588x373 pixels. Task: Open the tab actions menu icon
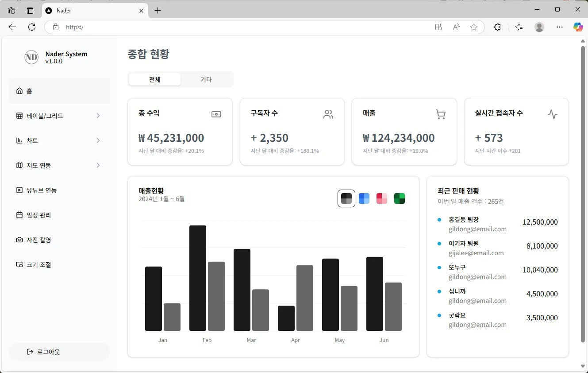[x=30, y=10]
